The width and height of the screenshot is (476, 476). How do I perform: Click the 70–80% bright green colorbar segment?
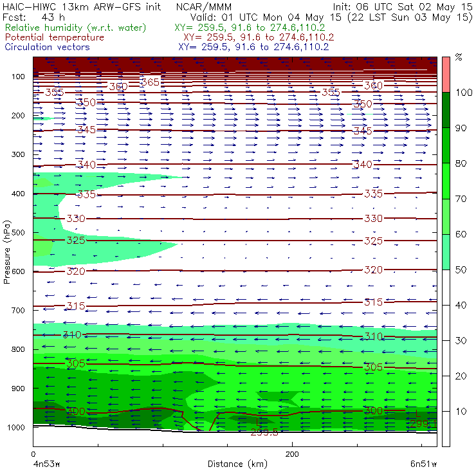click(446, 181)
